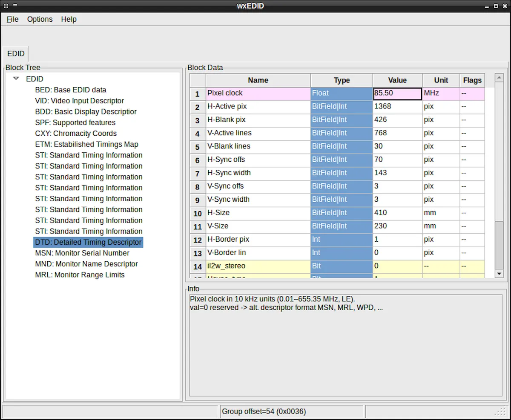The height and width of the screenshot is (420, 511).
Task: Click the H-Border pix value 1
Action: pyautogui.click(x=397, y=239)
